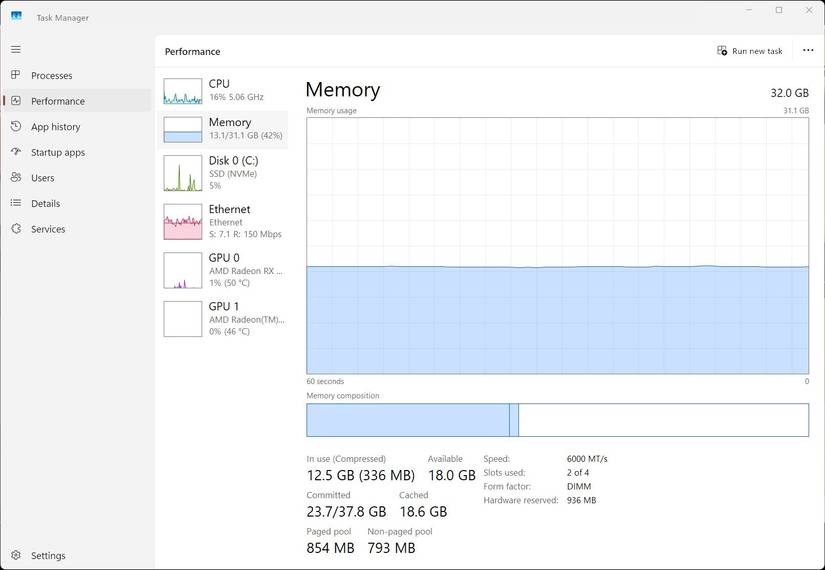Go to the Processes page
The image size is (825, 570).
(x=77, y=75)
